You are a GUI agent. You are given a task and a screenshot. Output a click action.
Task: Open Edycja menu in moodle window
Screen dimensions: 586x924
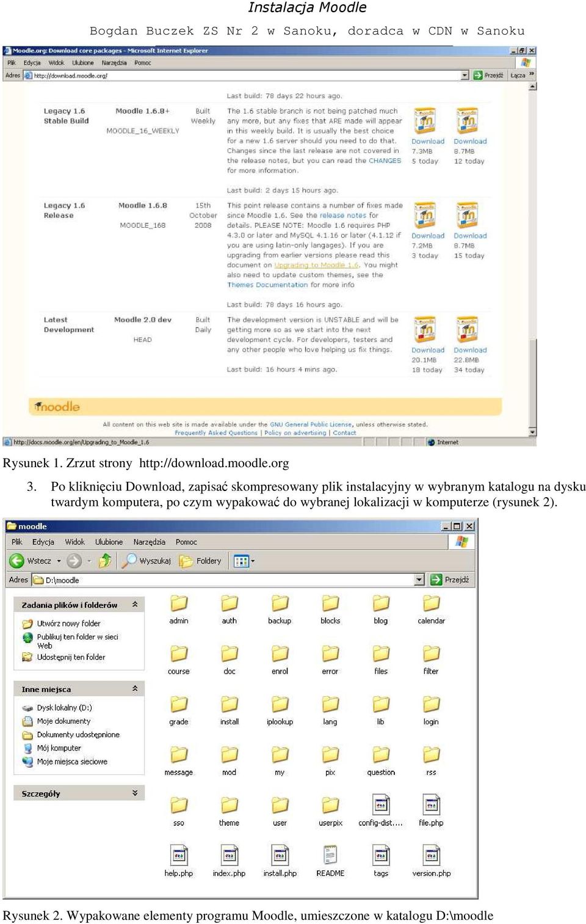click(43, 542)
